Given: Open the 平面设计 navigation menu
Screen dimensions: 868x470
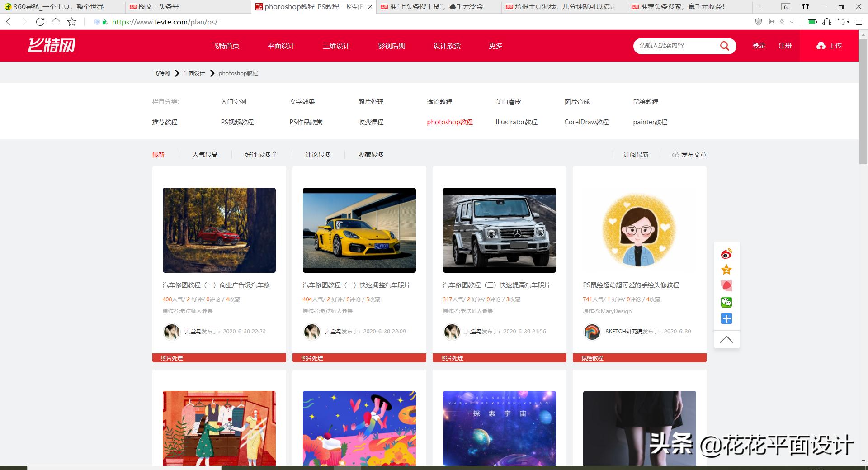Looking at the screenshot, I should tap(280, 46).
